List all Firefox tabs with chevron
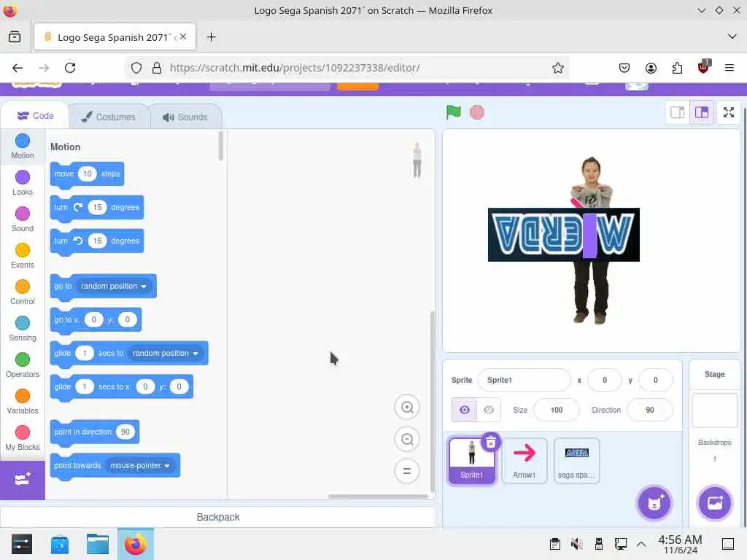The height and width of the screenshot is (560, 747). (x=732, y=36)
